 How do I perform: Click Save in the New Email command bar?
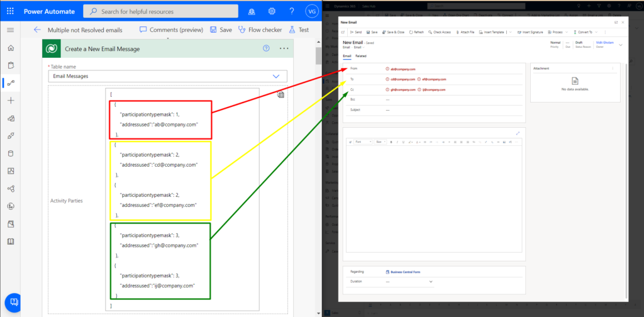click(x=372, y=31)
